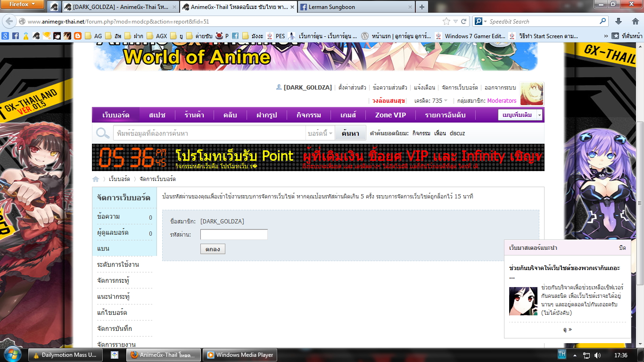Viewport: 644px width, 362px height.
Task: Show more bookmarks chevron
Action: coord(606,36)
